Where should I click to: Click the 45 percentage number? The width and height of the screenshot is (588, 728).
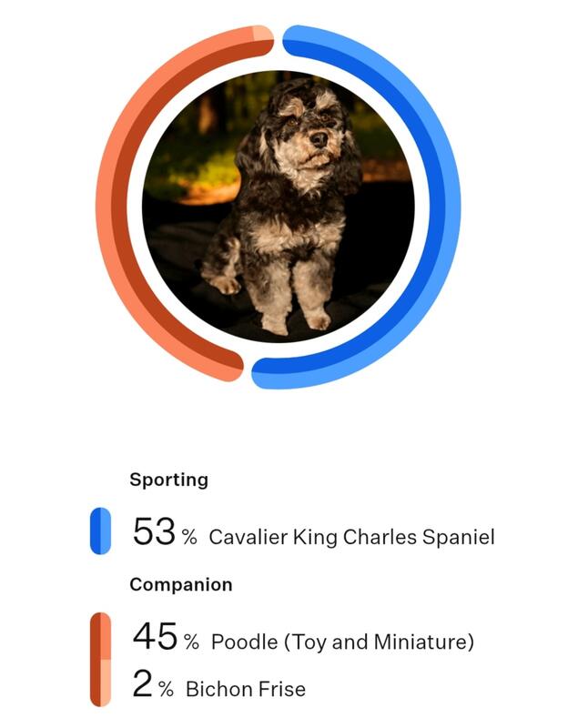point(155,637)
